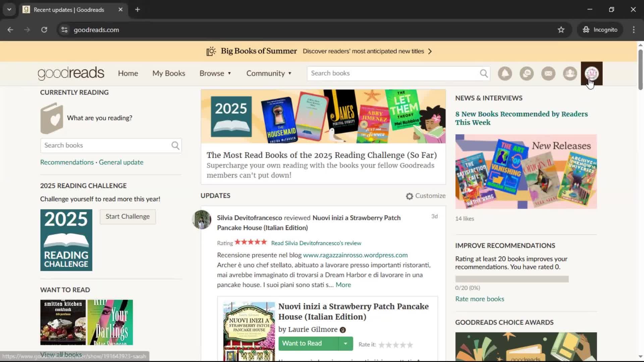The height and width of the screenshot is (362, 644).
Task: Rate the book using the star rating
Action: point(396,345)
